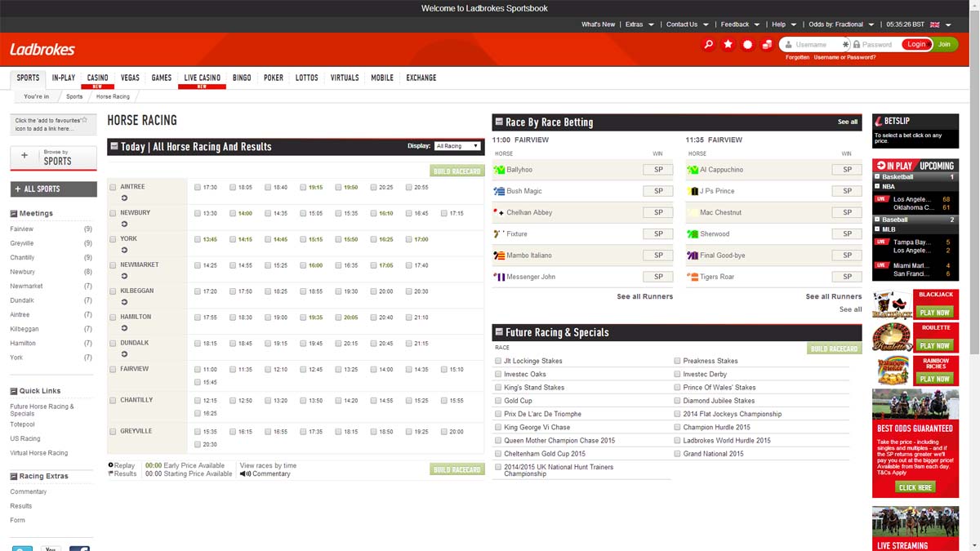Screen dimensions: 980x551
Task: Click the magnifier search icon in header
Action: click(x=708, y=44)
